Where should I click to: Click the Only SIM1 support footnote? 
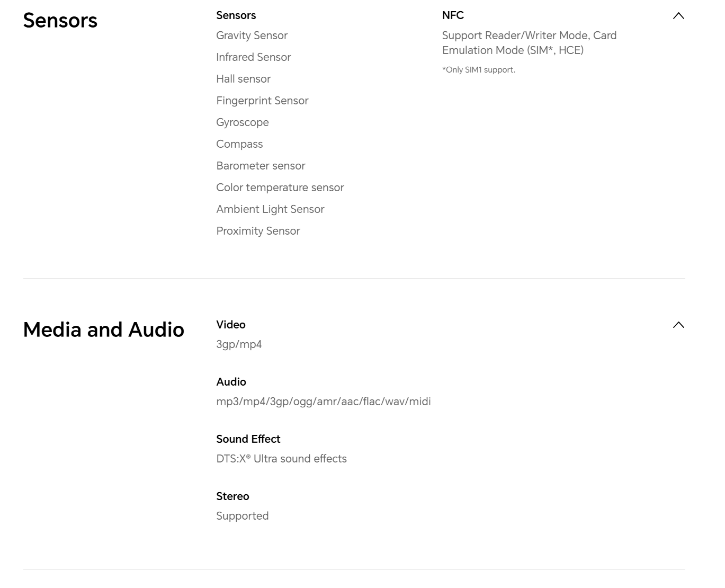click(x=479, y=70)
